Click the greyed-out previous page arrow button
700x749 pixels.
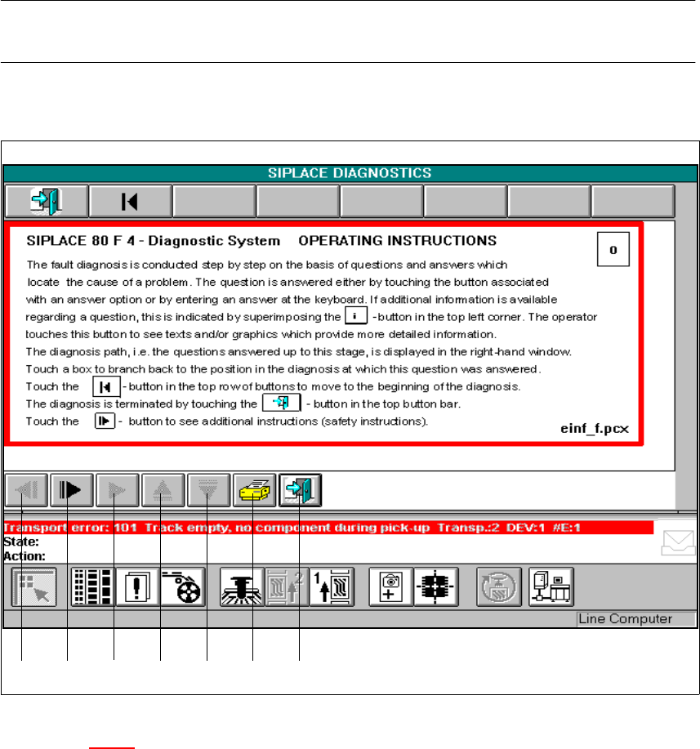pos(26,490)
